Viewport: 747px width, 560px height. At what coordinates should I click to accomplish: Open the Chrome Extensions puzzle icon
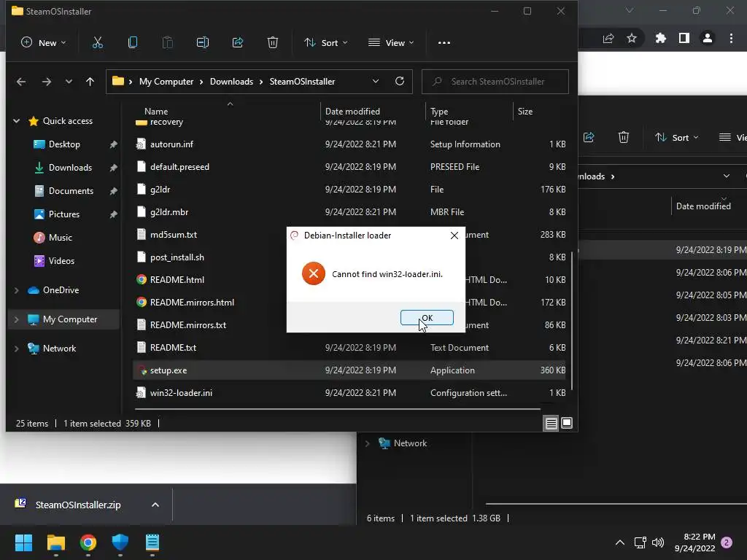coord(660,38)
